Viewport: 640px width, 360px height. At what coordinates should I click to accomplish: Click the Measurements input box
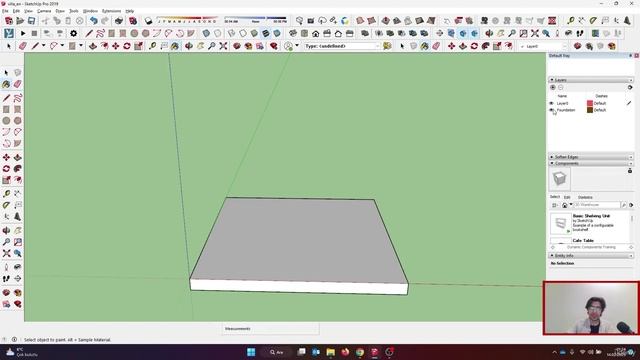pos(271,329)
